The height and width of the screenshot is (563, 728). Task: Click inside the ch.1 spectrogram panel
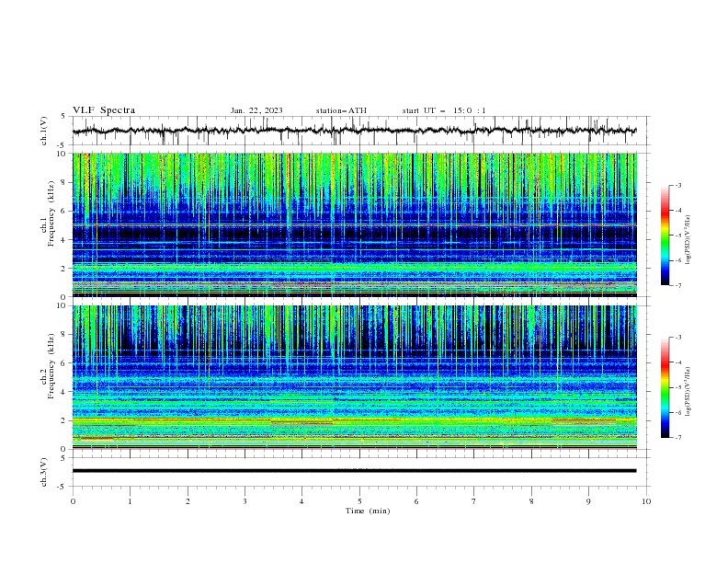355,224
